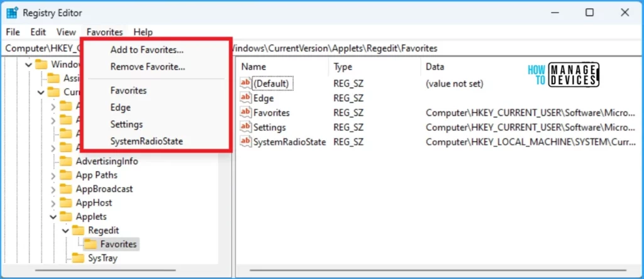Select Regedit key in tree
This screenshot has width=644, height=279.
104,231
